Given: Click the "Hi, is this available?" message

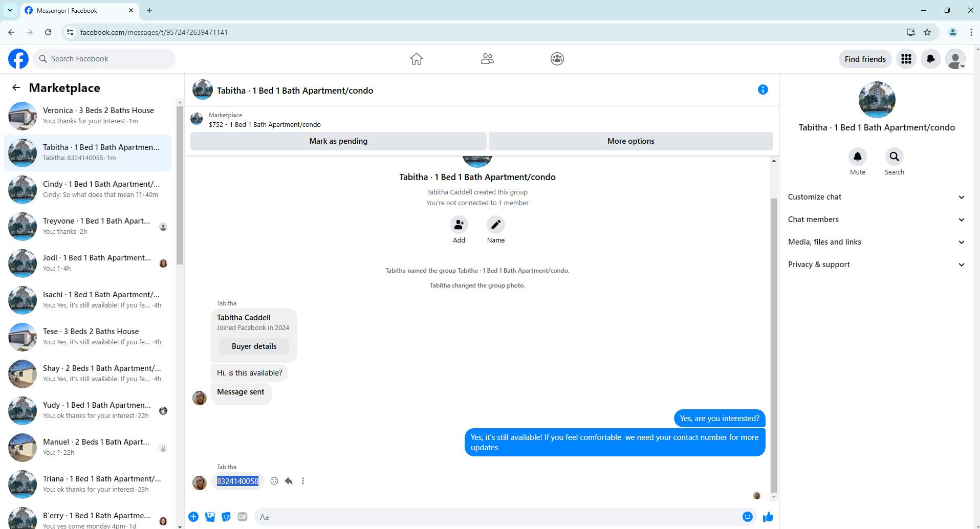Looking at the screenshot, I should click(x=249, y=373).
